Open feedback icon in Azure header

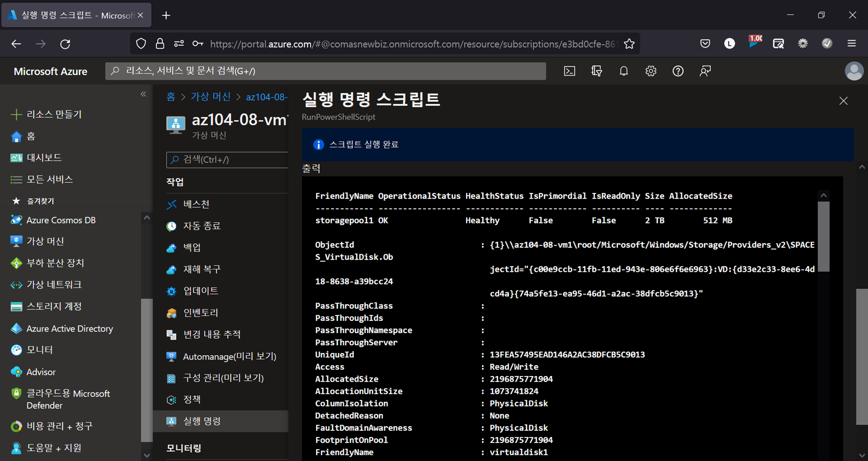(705, 71)
